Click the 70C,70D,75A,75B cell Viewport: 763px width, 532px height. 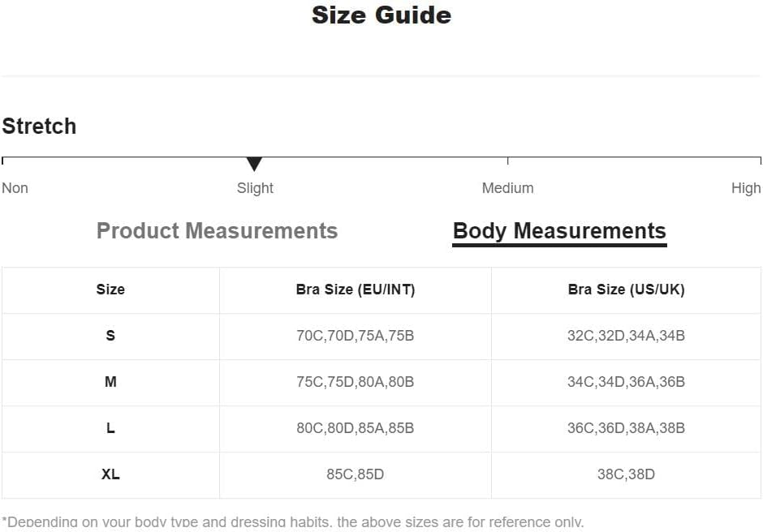(356, 336)
